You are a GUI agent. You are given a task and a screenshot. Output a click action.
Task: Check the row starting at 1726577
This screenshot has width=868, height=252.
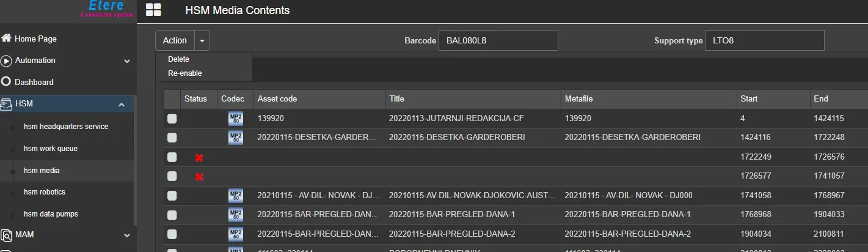click(172, 176)
